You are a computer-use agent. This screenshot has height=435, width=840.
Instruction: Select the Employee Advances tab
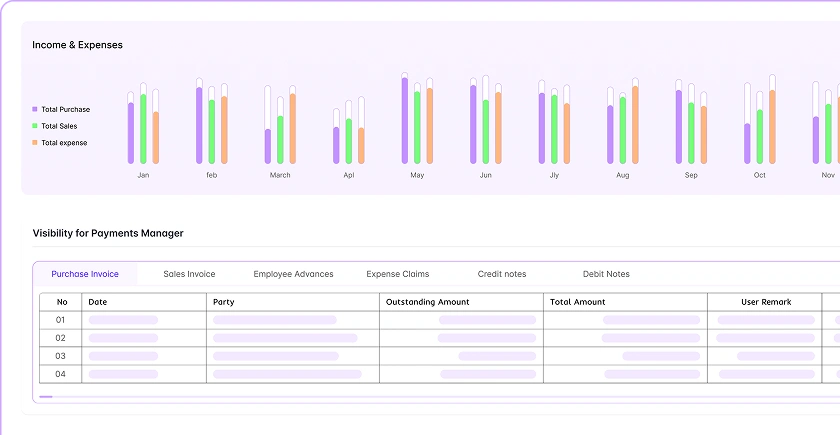point(293,274)
